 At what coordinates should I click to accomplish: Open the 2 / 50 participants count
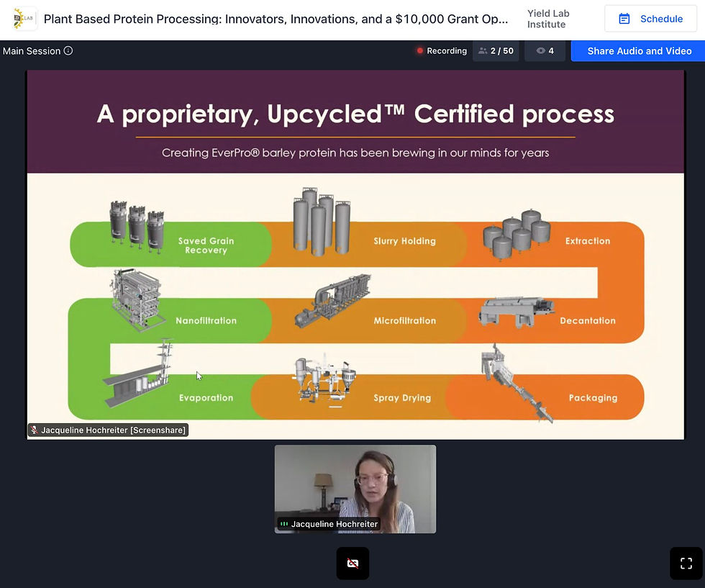point(496,51)
